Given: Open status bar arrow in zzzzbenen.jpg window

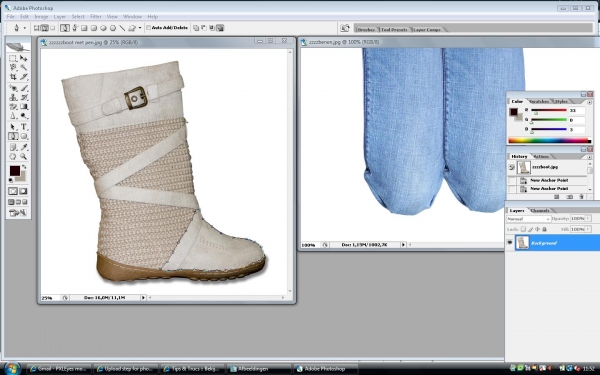Looking at the screenshot, I should click(x=403, y=245).
